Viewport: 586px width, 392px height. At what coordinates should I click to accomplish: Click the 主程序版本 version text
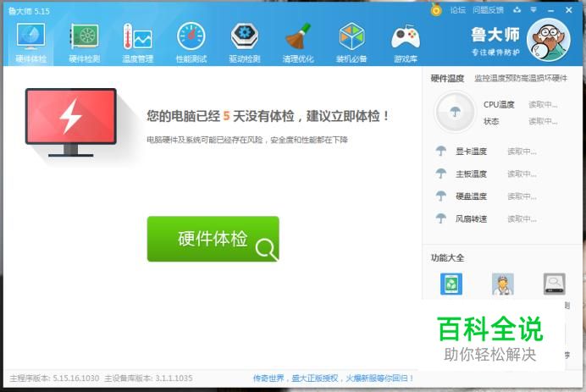54,378
